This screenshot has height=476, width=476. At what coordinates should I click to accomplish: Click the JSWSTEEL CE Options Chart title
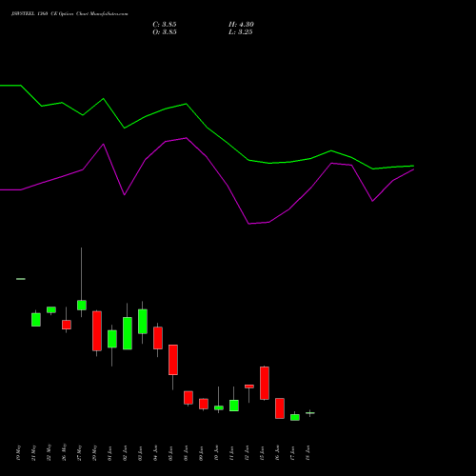[x=69, y=14]
